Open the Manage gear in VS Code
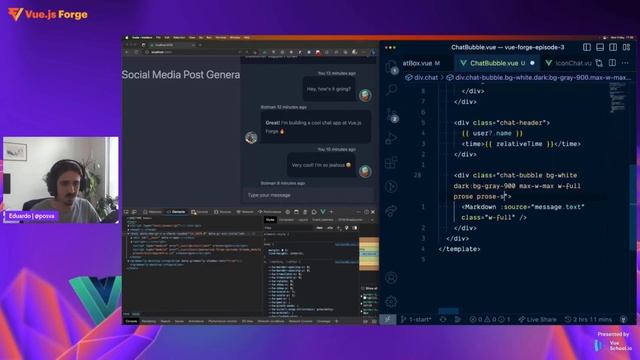 [x=391, y=302]
